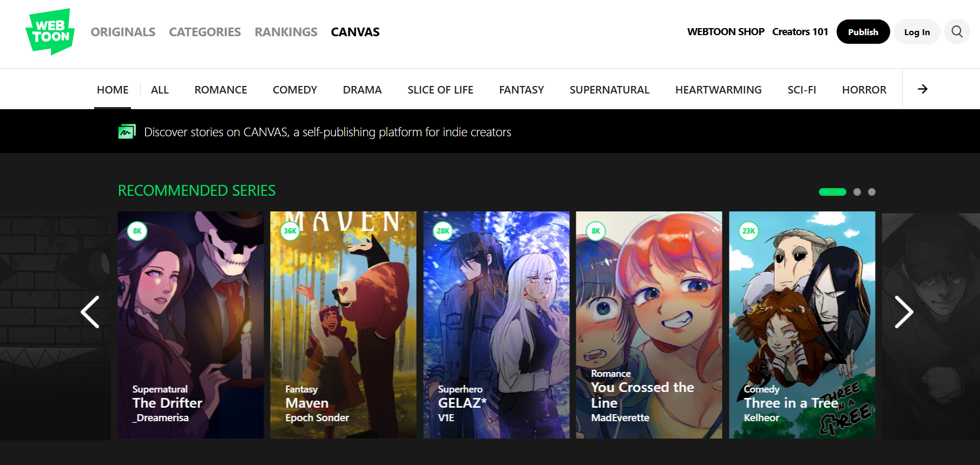Image resolution: width=980 pixels, height=465 pixels.
Task: Select the second carousel page indicator
Action: click(857, 192)
